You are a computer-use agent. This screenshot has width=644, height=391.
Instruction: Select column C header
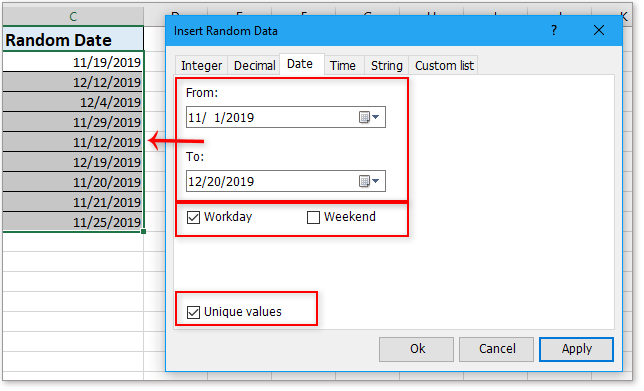pyautogui.click(x=73, y=16)
